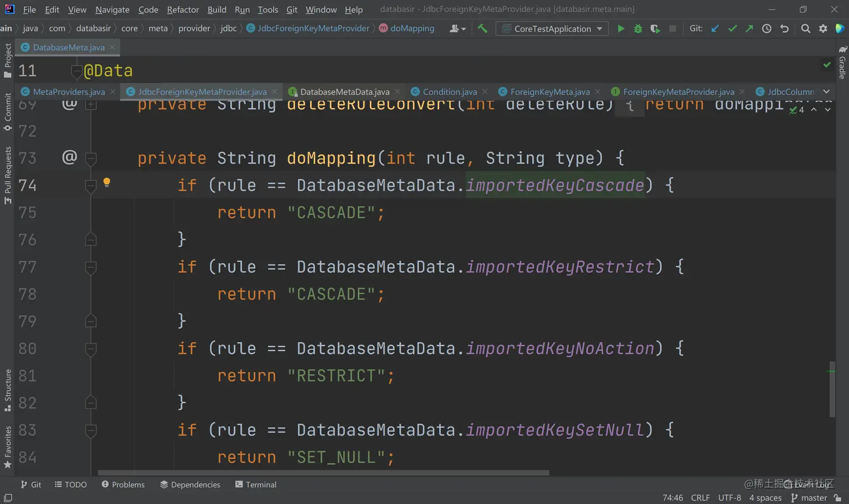Click the horizontal scrollbar under the editor

(323, 473)
